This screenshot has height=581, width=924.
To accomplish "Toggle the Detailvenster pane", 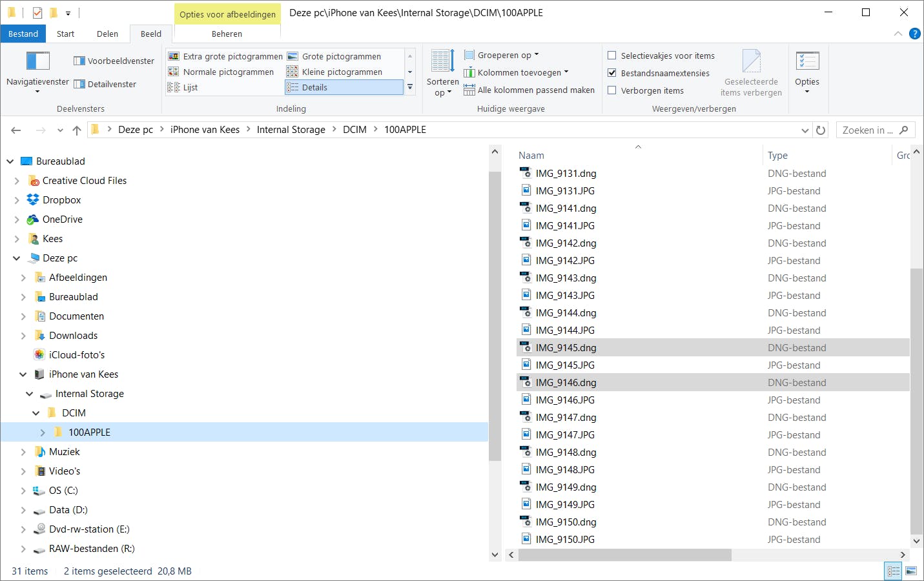I will coord(105,84).
